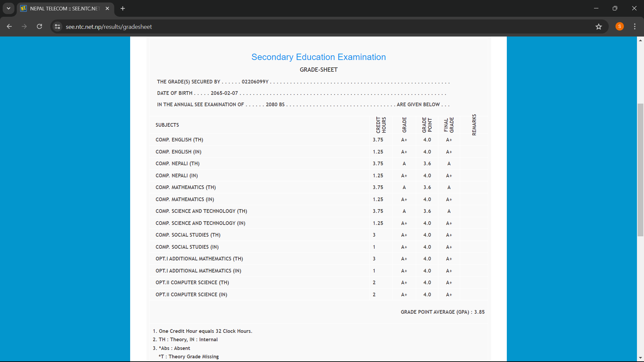
Task: Click Secondary Education Examination heading
Action: click(318, 57)
